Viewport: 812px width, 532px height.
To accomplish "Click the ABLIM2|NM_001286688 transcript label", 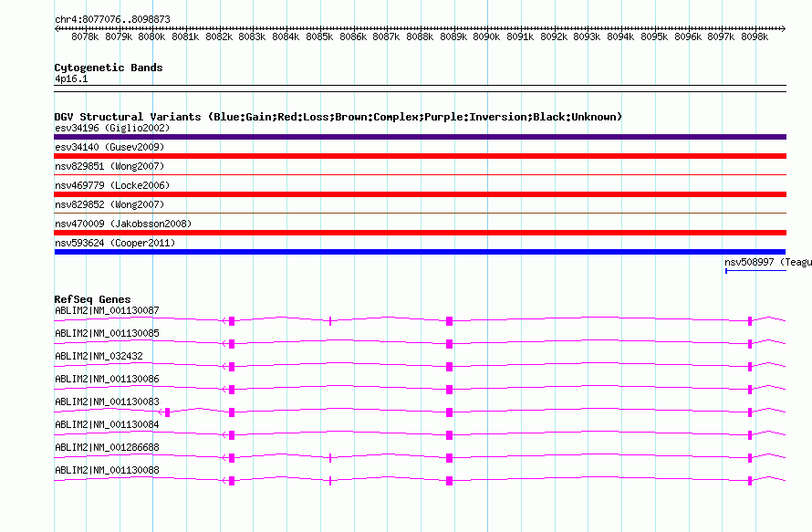I will coord(107,447).
